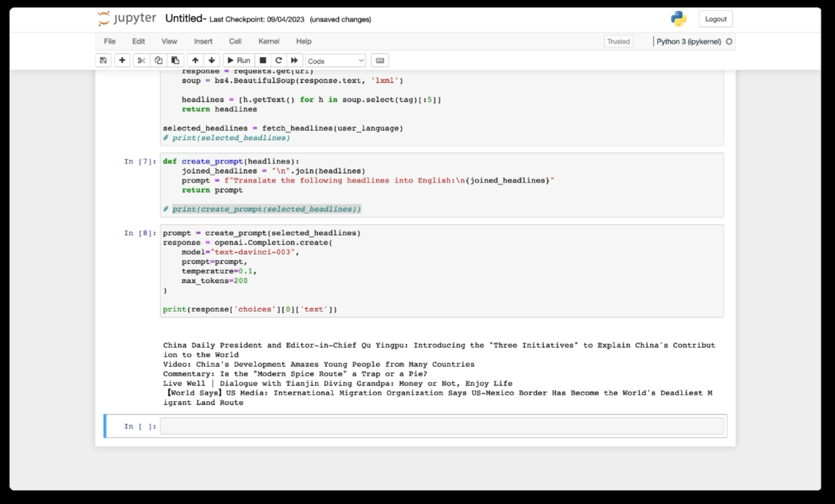Screen dimensions: 835x504
Task: Open the command palette keyboard icon
Action: [380, 61]
